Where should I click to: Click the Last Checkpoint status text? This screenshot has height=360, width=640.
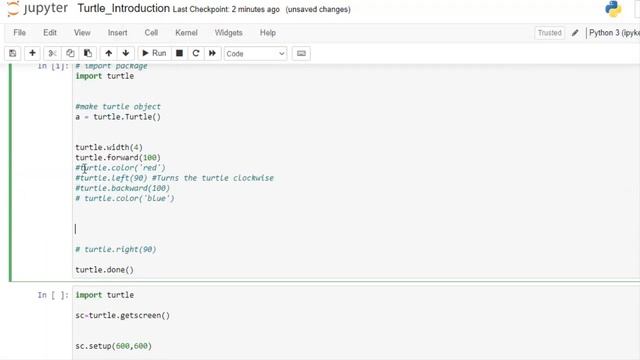[x=226, y=9]
